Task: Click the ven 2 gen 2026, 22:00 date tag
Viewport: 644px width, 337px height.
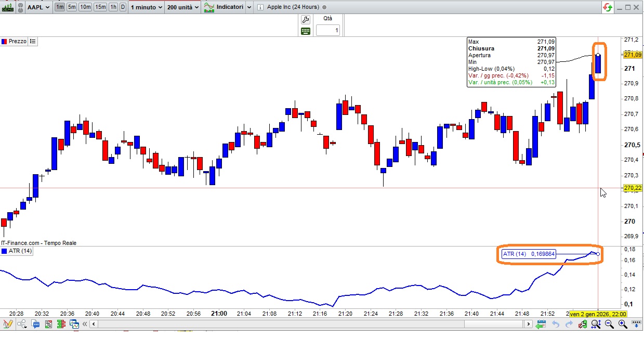Action: click(598, 314)
